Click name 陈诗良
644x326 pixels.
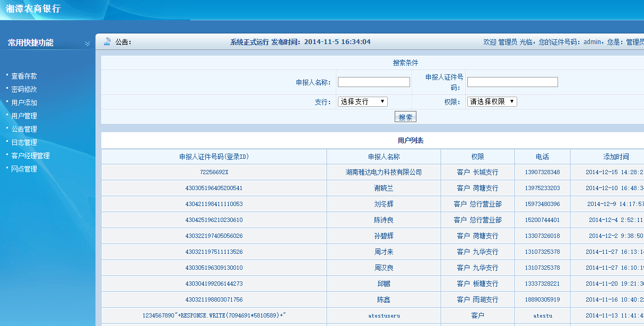point(384,220)
